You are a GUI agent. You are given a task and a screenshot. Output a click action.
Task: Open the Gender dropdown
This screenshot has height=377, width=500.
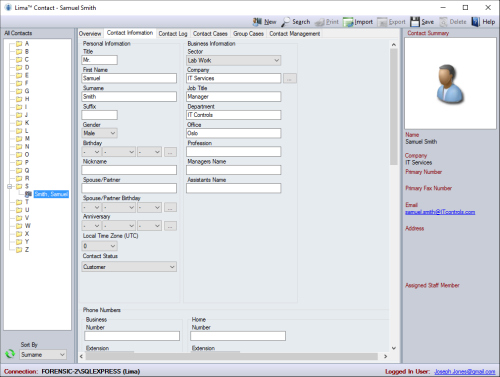[99, 133]
